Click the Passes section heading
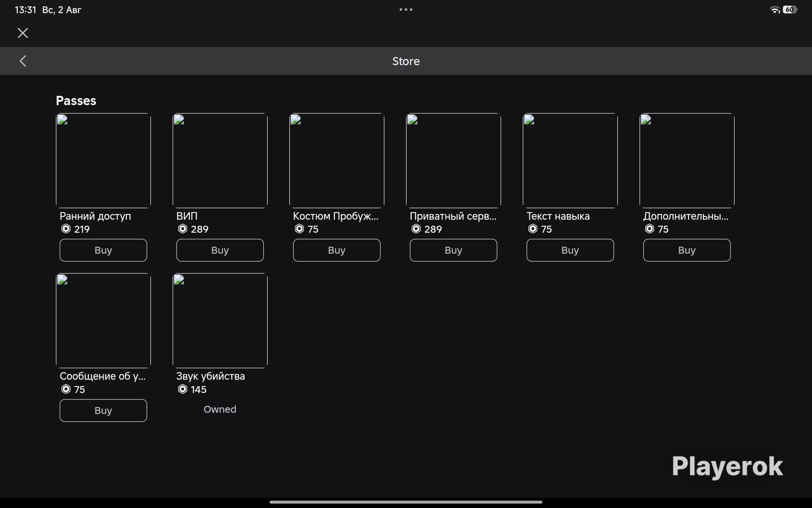Viewport: 812px width, 508px height. 76,101
